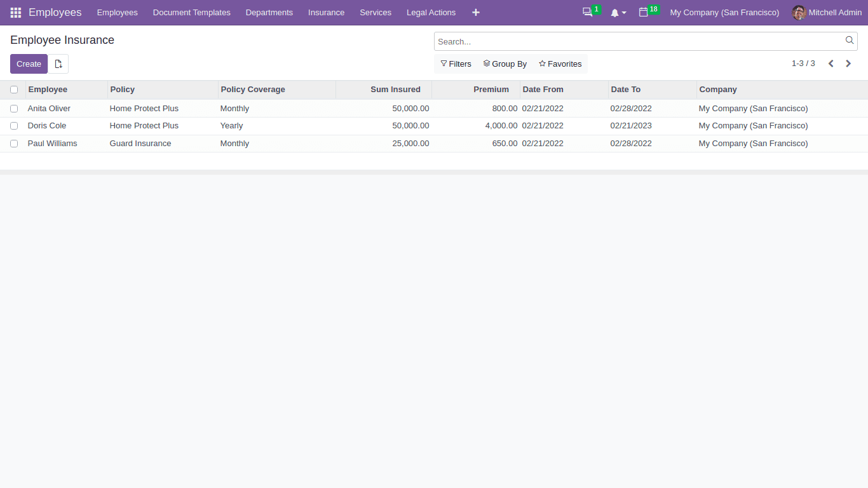Open Paul Williams insurance record

point(52,144)
